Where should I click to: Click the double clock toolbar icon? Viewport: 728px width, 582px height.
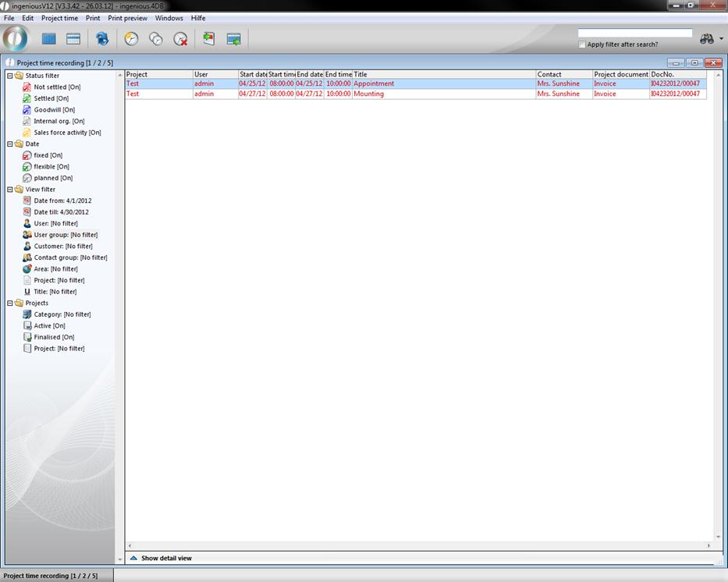click(x=156, y=39)
